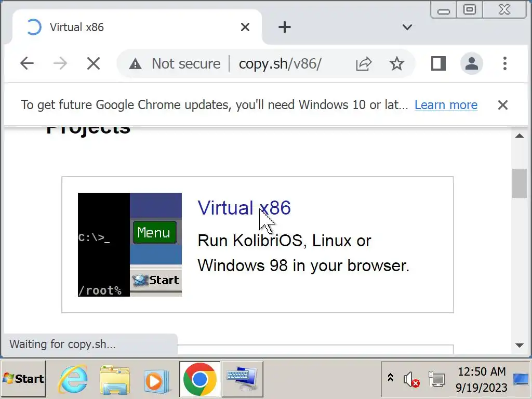Open Windows Explorer from the taskbar
Screen dimensions: 532x399
click(115, 379)
